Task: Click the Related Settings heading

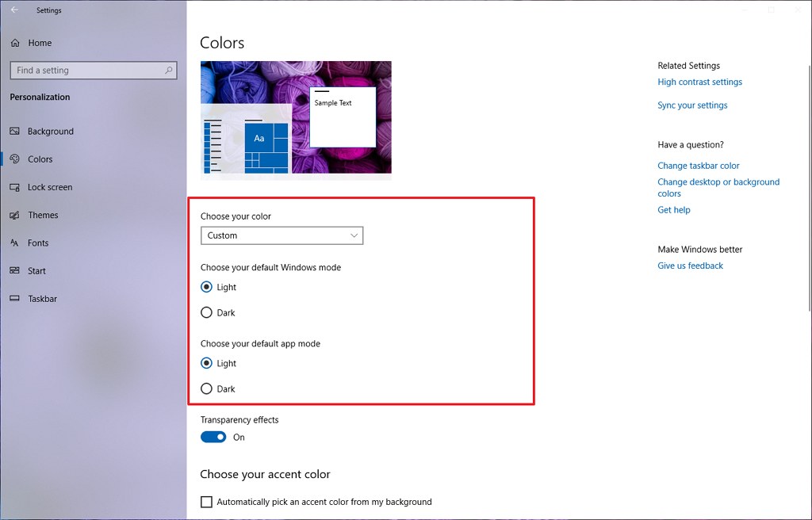Action: tap(689, 66)
